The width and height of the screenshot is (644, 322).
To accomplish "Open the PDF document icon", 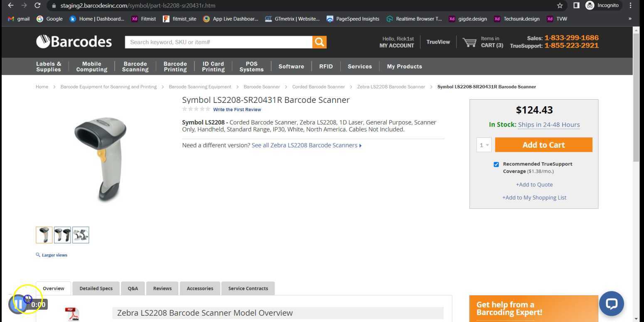I will pos(71,314).
